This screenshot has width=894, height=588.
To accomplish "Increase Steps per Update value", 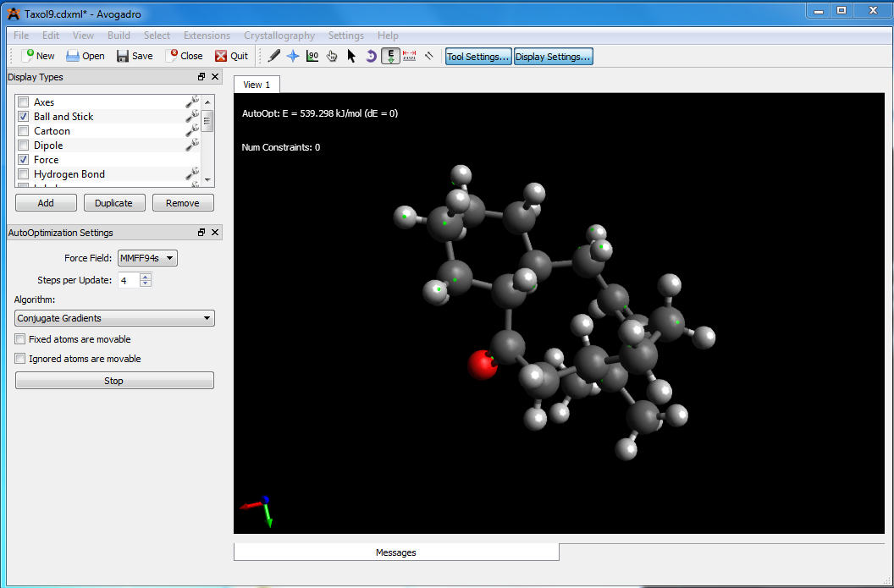I will [x=146, y=277].
